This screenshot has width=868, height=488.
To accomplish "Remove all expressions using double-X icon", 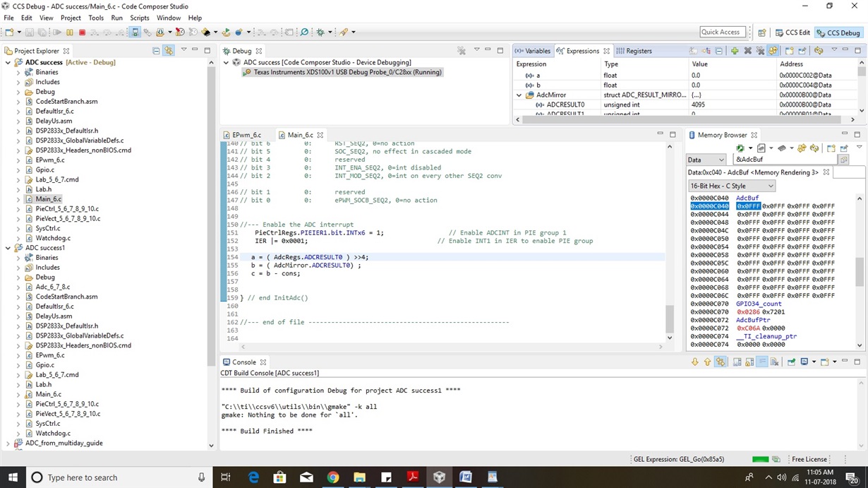I will [760, 51].
